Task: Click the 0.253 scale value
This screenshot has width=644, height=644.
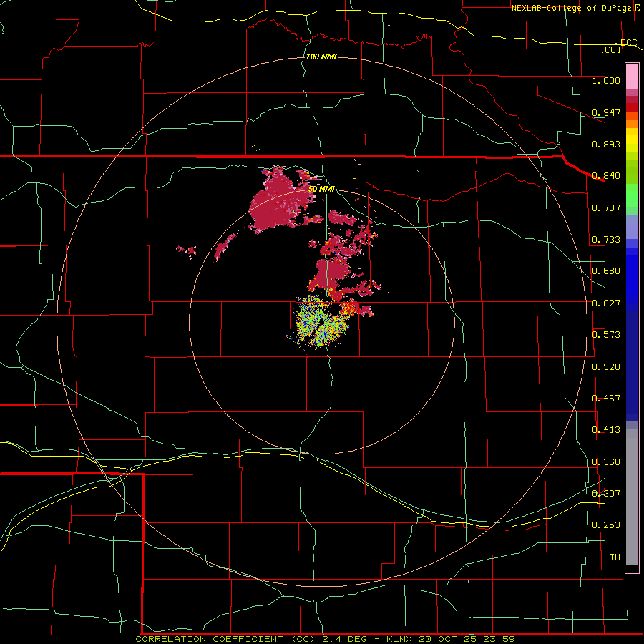Action: [x=606, y=525]
